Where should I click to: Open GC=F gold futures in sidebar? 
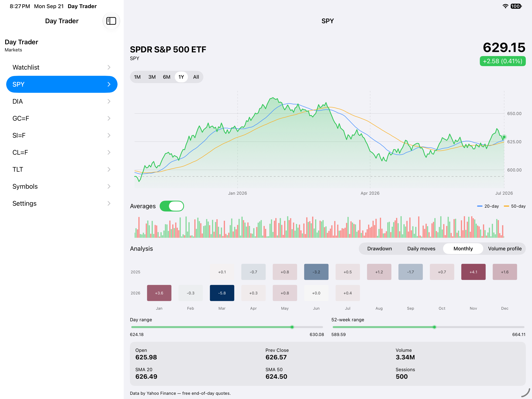point(62,118)
